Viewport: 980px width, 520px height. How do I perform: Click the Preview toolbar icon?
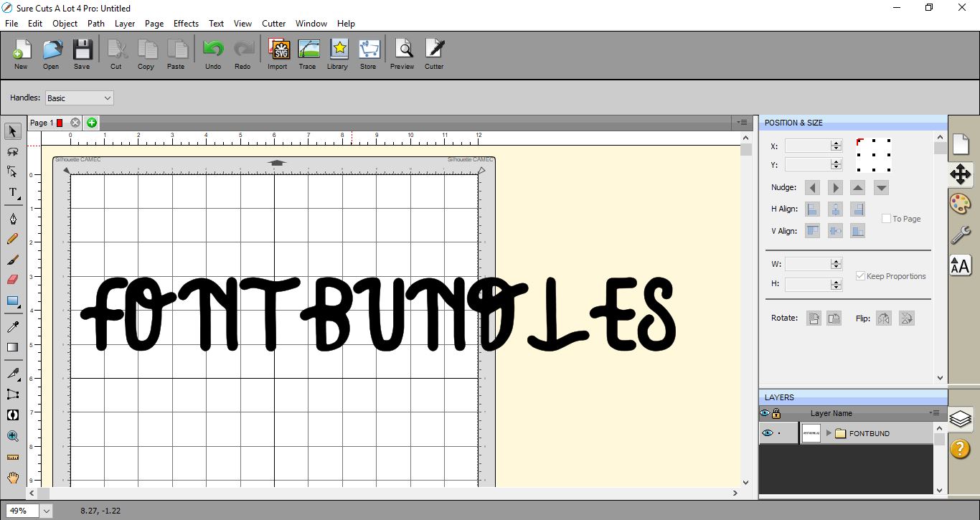pyautogui.click(x=402, y=55)
